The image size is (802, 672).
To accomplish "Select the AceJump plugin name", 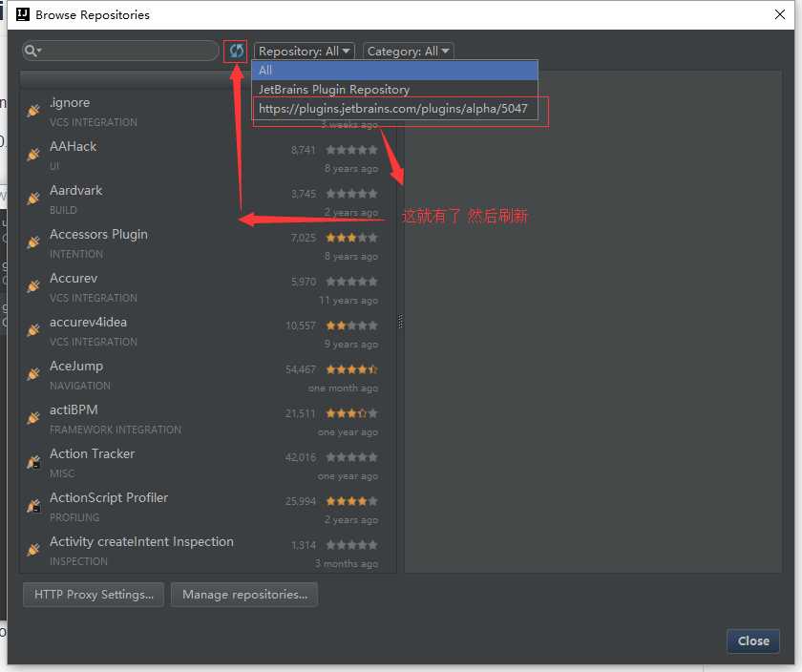I will 76,367.
